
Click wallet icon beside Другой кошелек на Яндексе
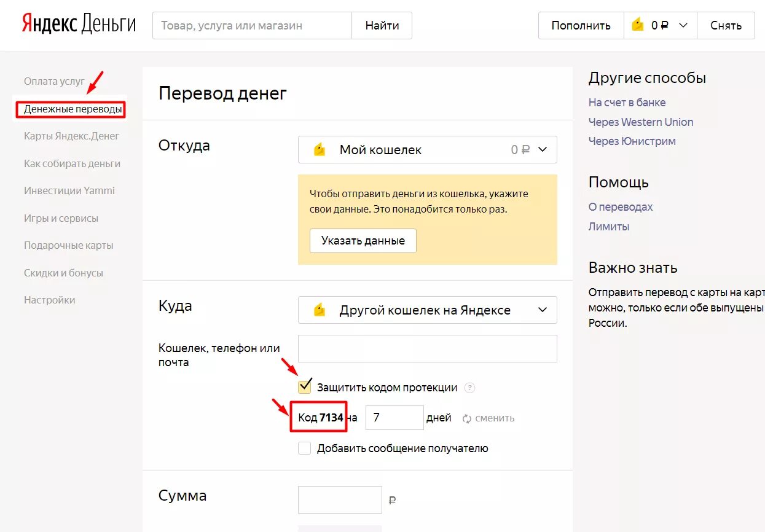[x=319, y=310]
